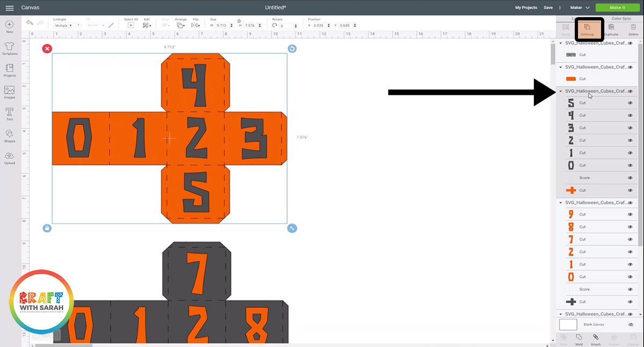The width and height of the screenshot is (644, 347).
Task: Open the Shapes tool in left sidebar
Action: 10,135
